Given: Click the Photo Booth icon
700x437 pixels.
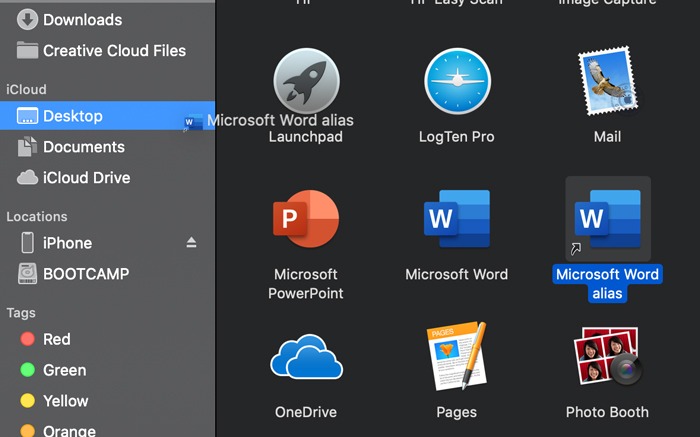Looking at the screenshot, I should (x=607, y=358).
